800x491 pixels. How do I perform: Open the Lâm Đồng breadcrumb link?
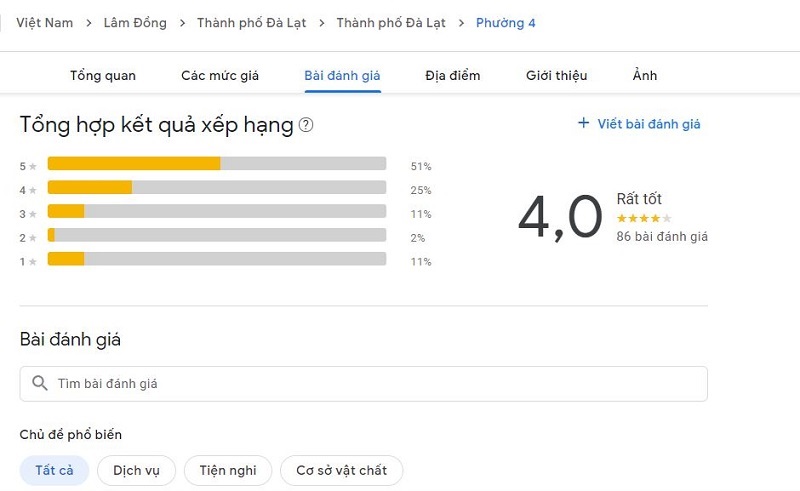tap(135, 23)
